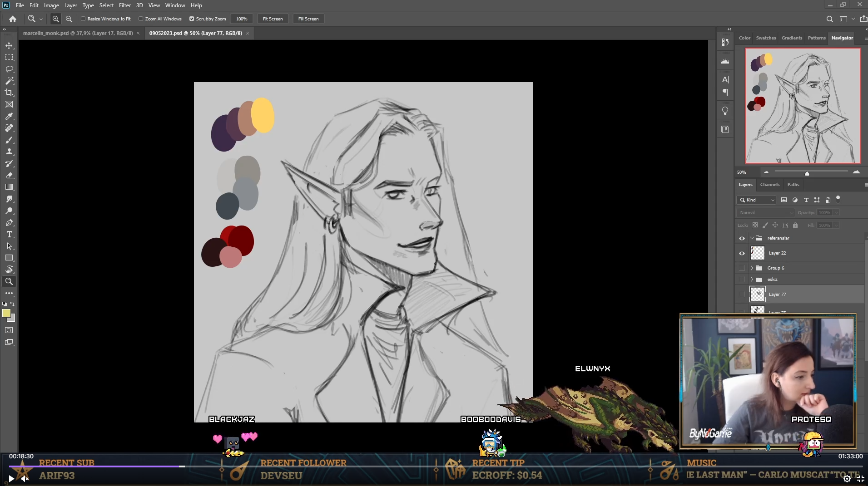Open Edit Toolbar three-dots menu

[x=9, y=293]
